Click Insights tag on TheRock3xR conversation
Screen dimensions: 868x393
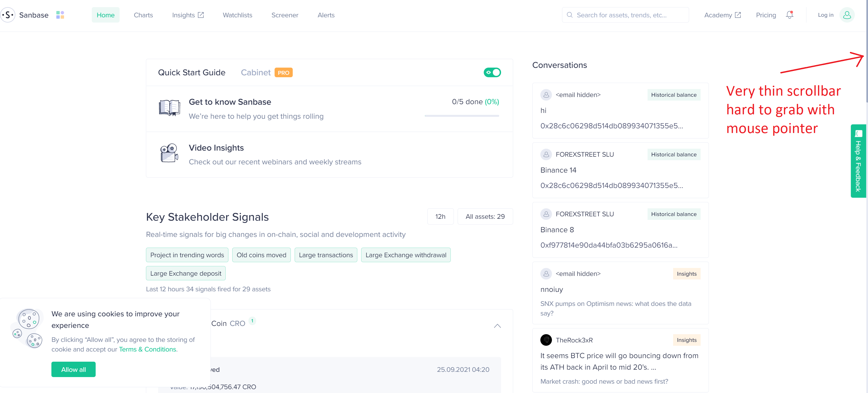[686, 340]
